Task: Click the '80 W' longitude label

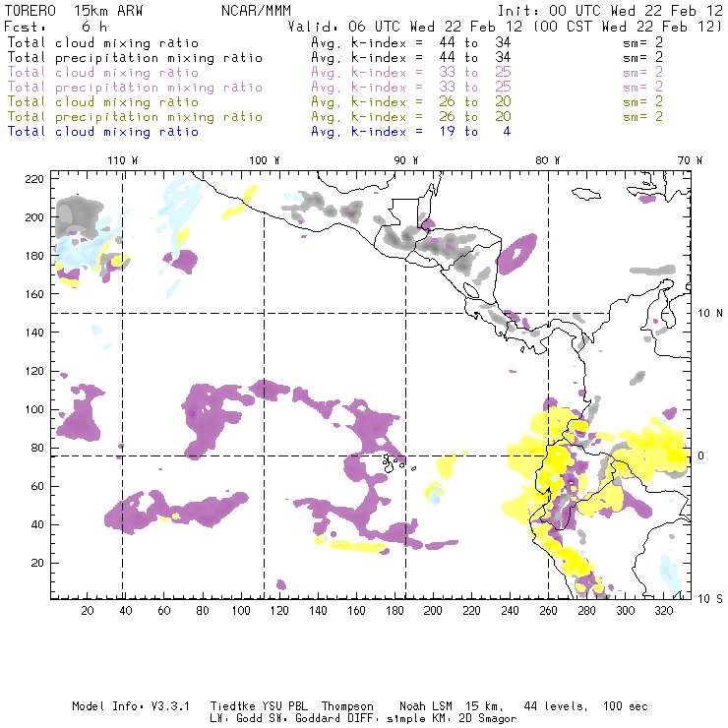Action: [x=548, y=160]
